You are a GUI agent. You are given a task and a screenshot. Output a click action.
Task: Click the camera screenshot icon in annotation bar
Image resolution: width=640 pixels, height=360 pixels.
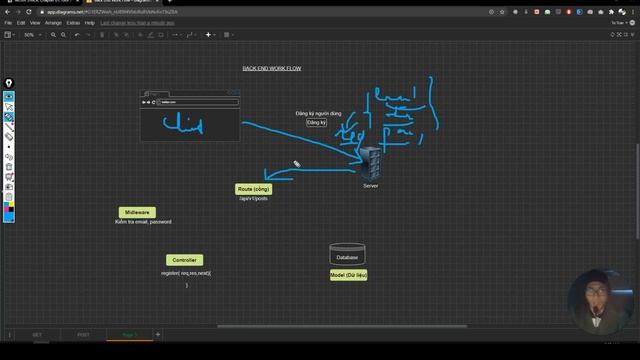click(9, 187)
